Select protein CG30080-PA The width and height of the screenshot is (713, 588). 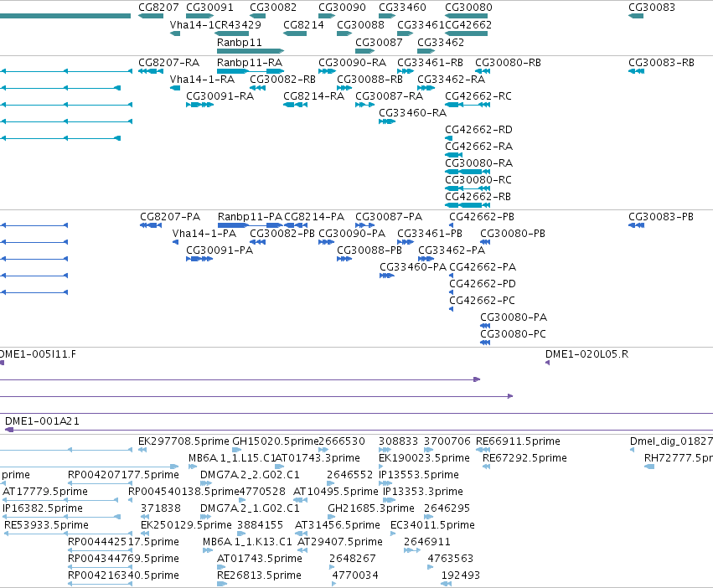pyautogui.click(x=514, y=317)
